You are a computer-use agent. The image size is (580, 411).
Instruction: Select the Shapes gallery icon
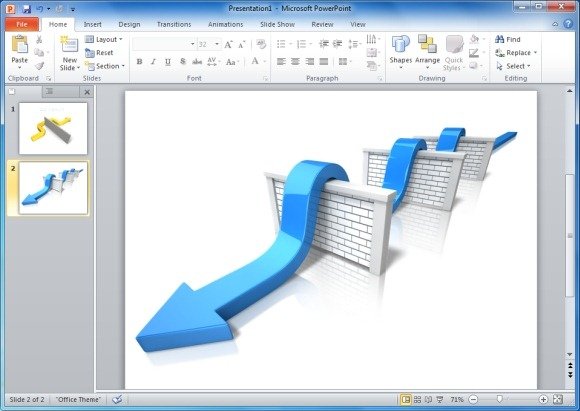[x=400, y=44]
